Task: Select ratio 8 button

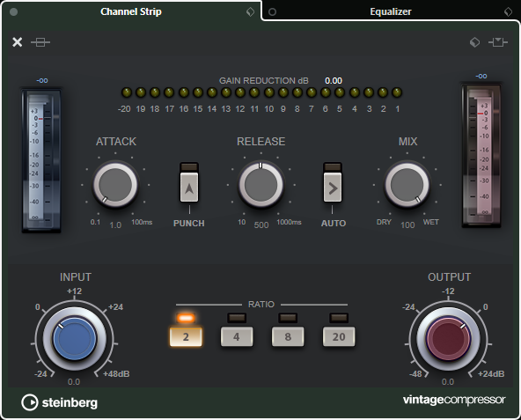Action: click(288, 337)
